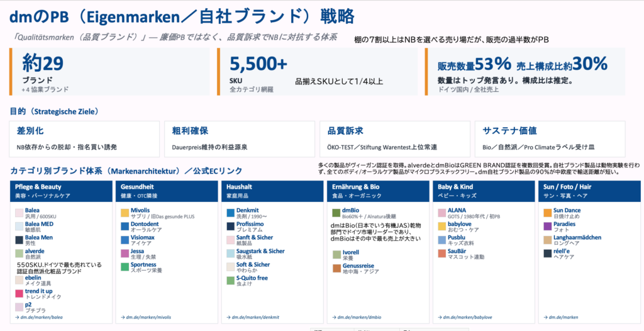644x331 pixels.
Task: Open dm.de/marken link under Sun / Foto / Hair
Action: click(x=560, y=317)
